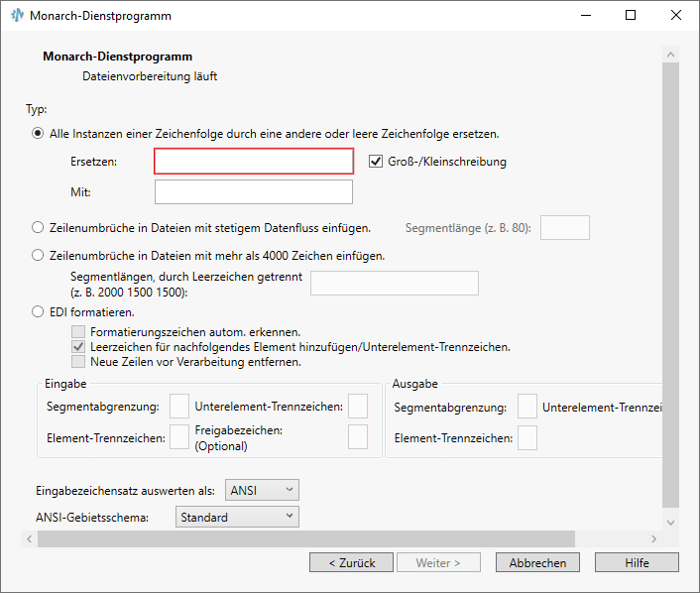Select 'Zeilenumbrüche mehr als 4000 Zeichen' option
This screenshot has height=593, width=700.
[x=38, y=256]
